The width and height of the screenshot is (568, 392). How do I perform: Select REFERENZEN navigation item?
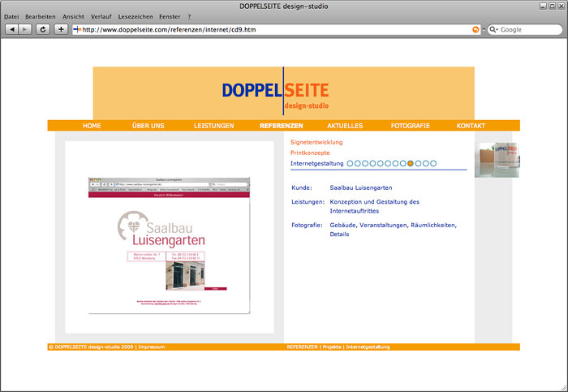[x=281, y=126]
